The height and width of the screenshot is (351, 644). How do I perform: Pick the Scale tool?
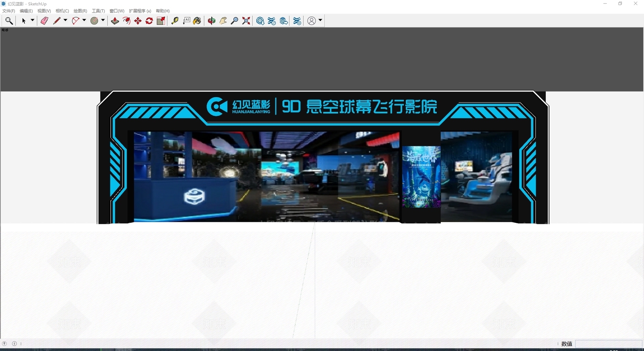tap(161, 21)
